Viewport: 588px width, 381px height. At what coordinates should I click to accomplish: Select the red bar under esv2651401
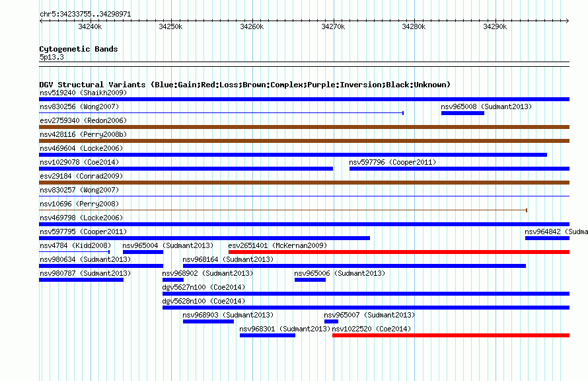click(399, 252)
